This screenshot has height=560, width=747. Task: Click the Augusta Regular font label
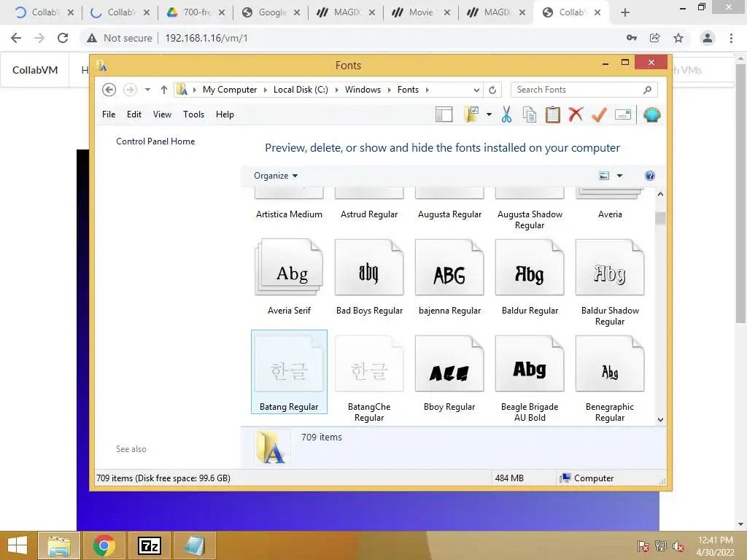point(449,214)
